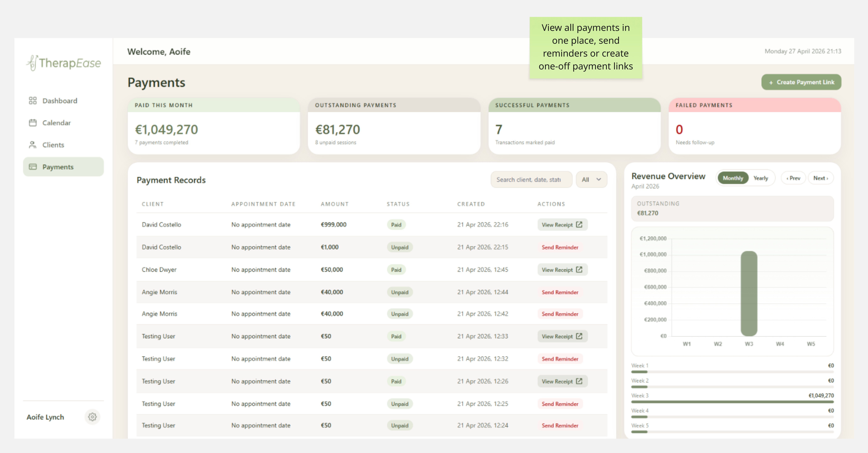Click the Outstanding €81,270 box in Revenue Overview
Image resolution: width=868 pixels, height=453 pixels.
pyautogui.click(x=732, y=209)
